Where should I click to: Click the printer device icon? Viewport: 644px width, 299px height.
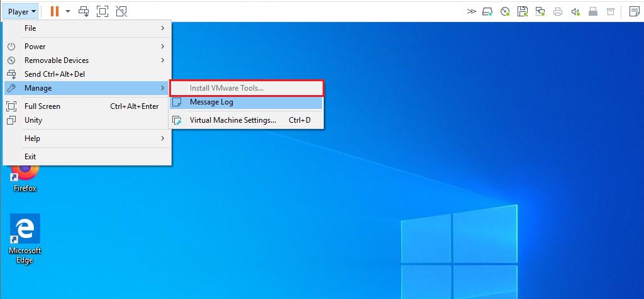tap(557, 11)
